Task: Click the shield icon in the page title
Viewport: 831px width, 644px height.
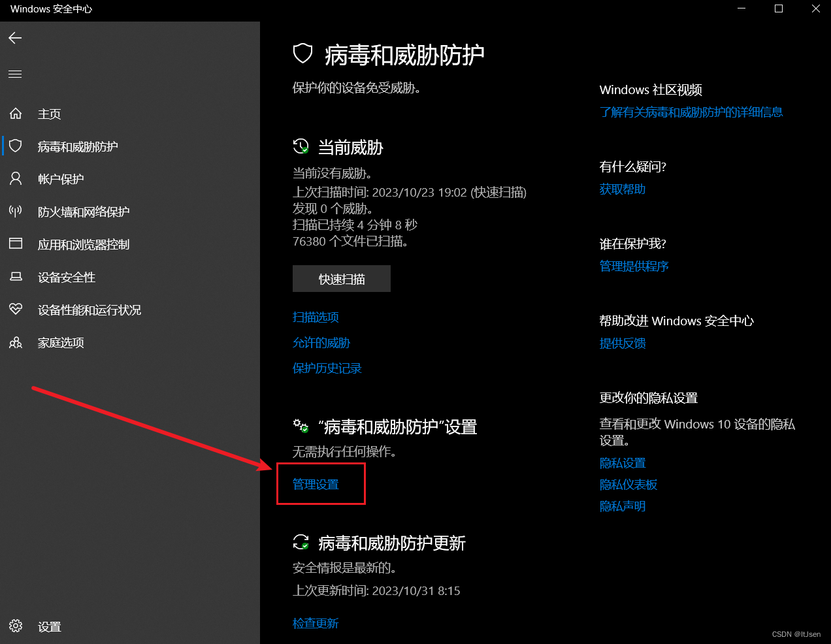Action: (x=302, y=54)
